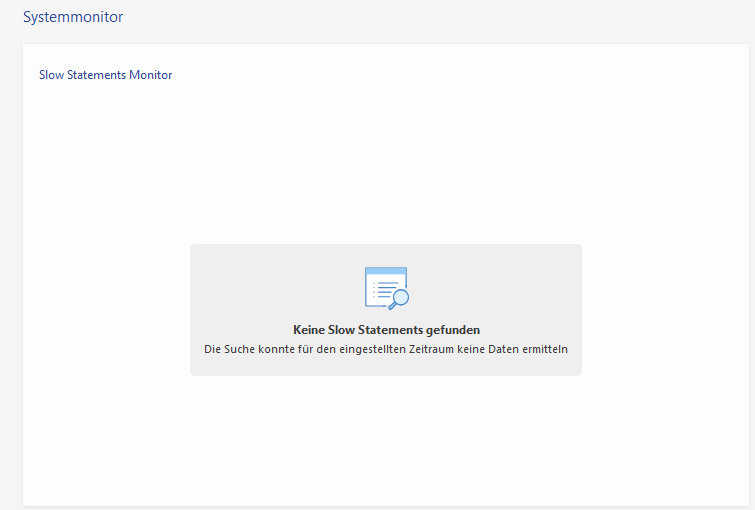The width and height of the screenshot is (755, 510).
Task: Select the Slow Statements Monitor heading
Action: (105, 75)
